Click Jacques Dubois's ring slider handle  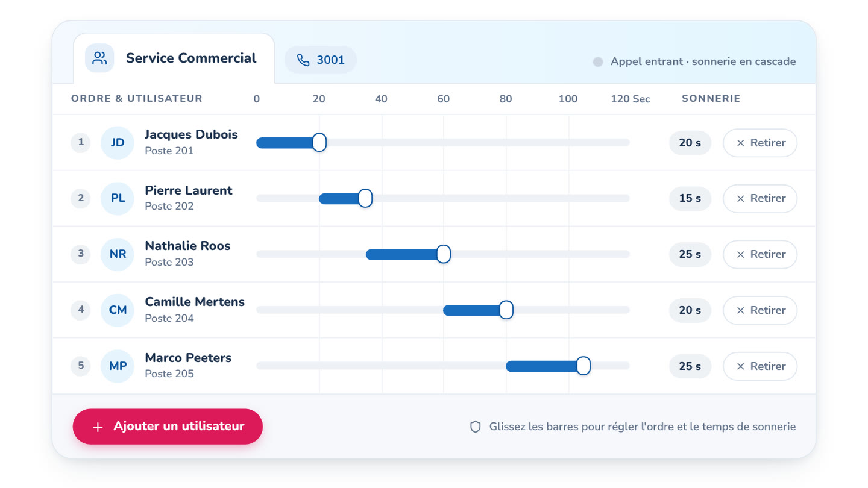tap(319, 143)
